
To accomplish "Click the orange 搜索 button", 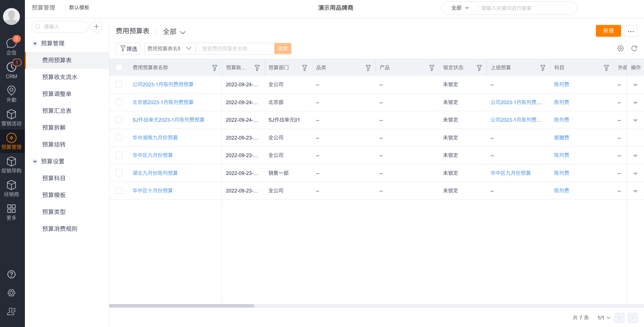I will 283,49.
